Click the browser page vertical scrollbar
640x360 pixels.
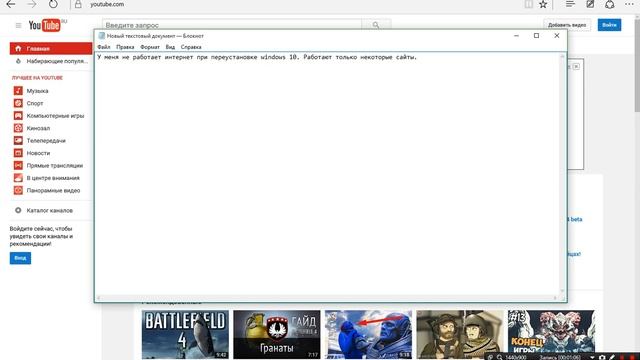(x=637, y=65)
